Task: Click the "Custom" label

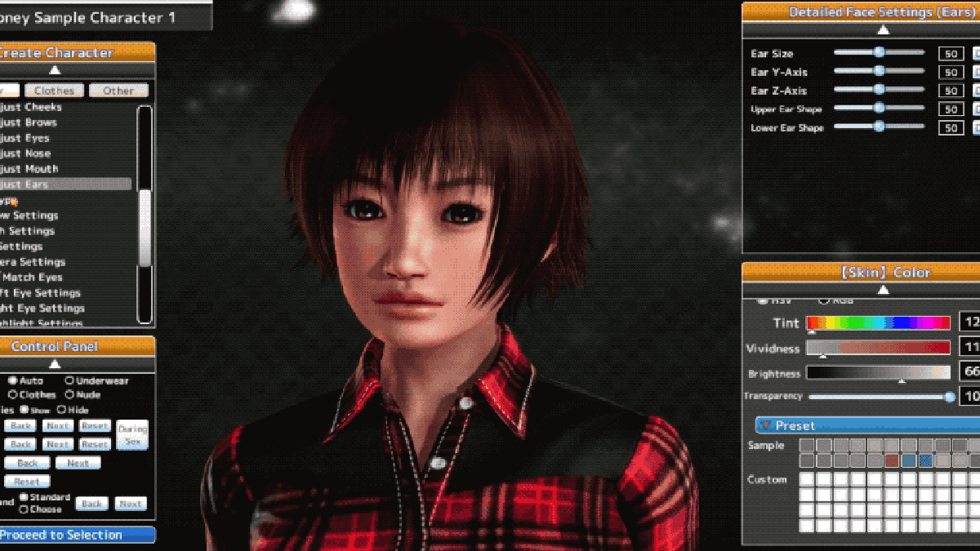Action: point(767,479)
